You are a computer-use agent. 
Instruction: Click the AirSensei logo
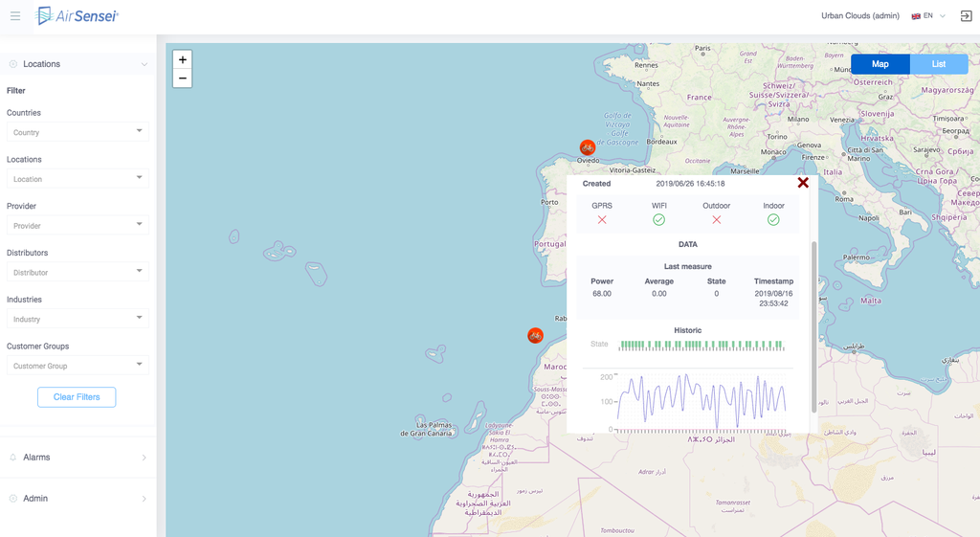point(77,16)
